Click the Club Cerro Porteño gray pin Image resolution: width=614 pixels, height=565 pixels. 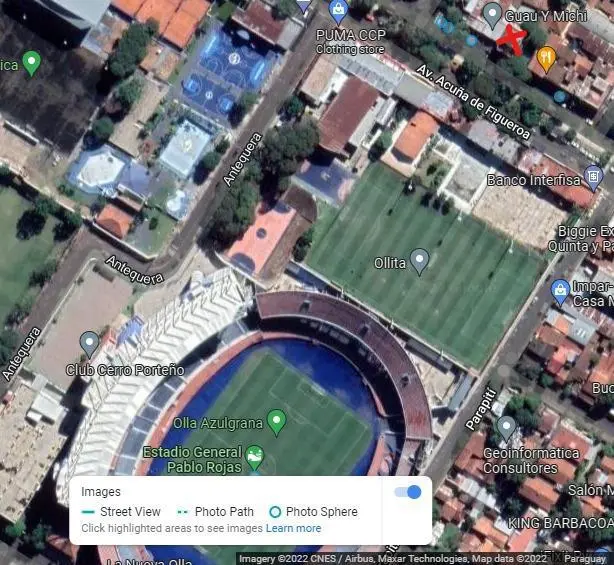(89, 344)
